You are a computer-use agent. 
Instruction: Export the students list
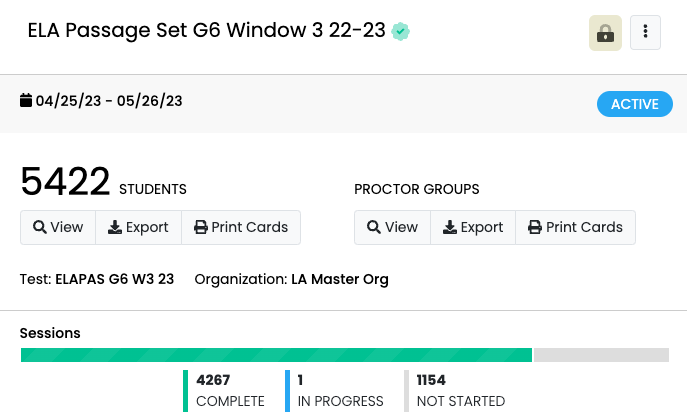[138, 227]
